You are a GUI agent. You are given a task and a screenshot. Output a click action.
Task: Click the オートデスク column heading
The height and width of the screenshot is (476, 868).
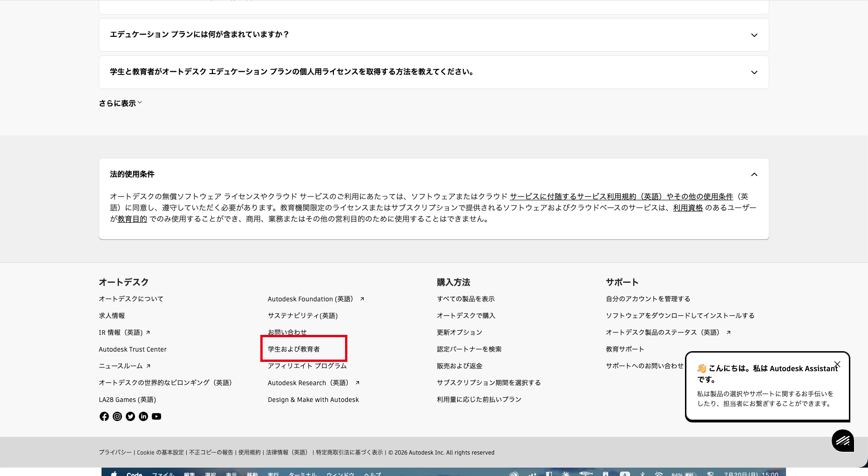click(123, 282)
